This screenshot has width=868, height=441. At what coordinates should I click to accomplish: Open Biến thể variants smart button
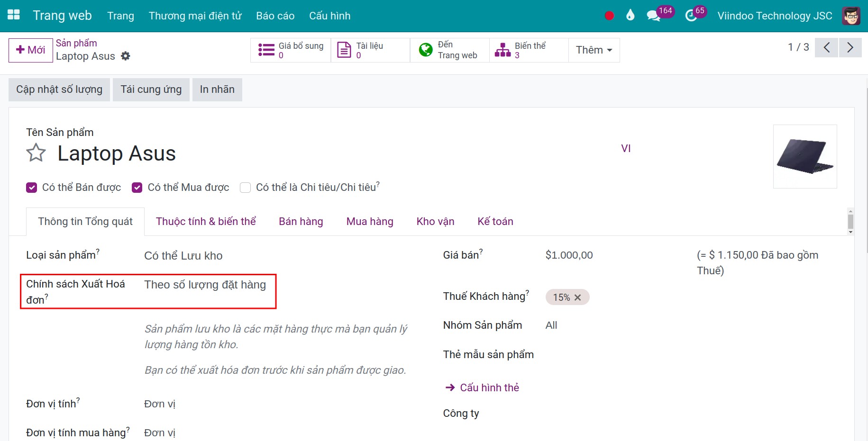tap(529, 50)
